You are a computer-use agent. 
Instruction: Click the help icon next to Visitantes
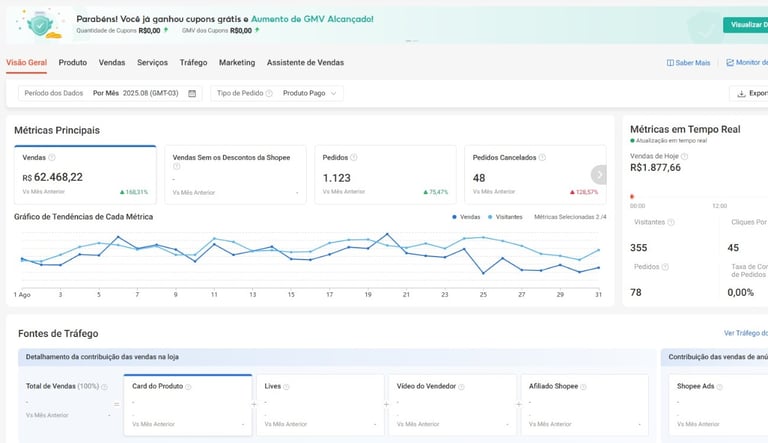671,222
